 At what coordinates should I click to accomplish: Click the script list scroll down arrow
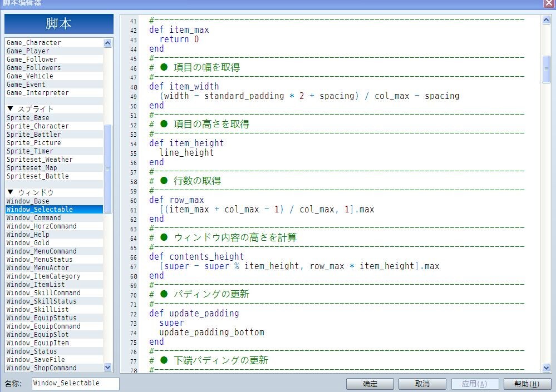(x=108, y=367)
